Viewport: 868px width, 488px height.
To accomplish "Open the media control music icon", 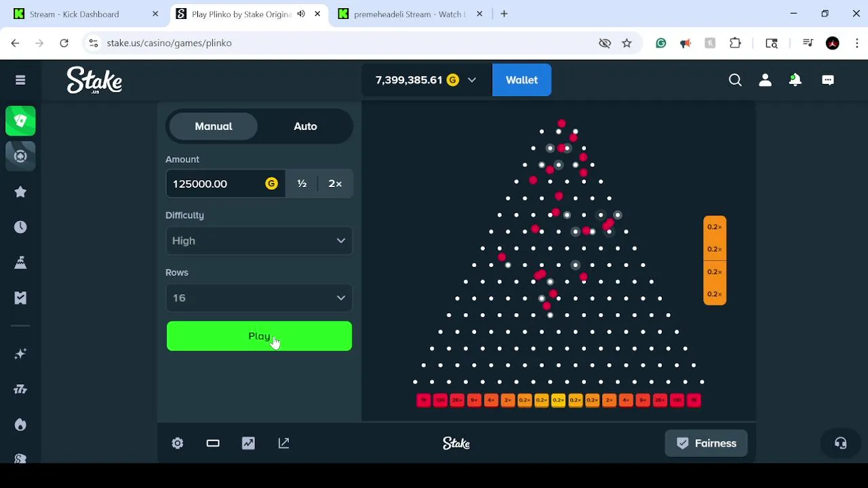I will (x=807, y=43).
